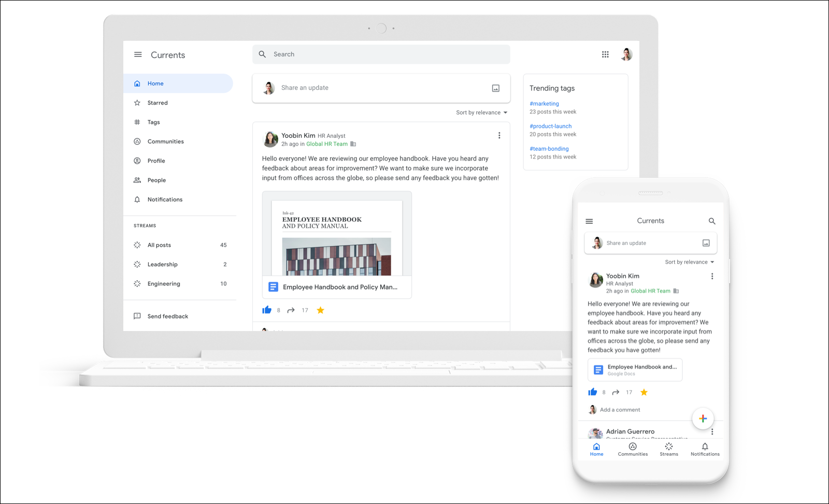Click the search icon on the phone
Image resolution: width=829 pixels, height=504 pixels.
(712, 221)
